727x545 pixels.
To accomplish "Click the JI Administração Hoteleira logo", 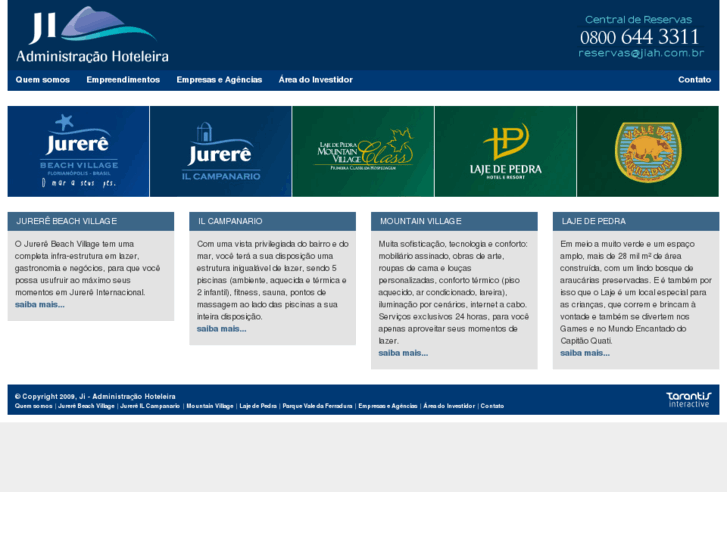I will tap(92, 35).
